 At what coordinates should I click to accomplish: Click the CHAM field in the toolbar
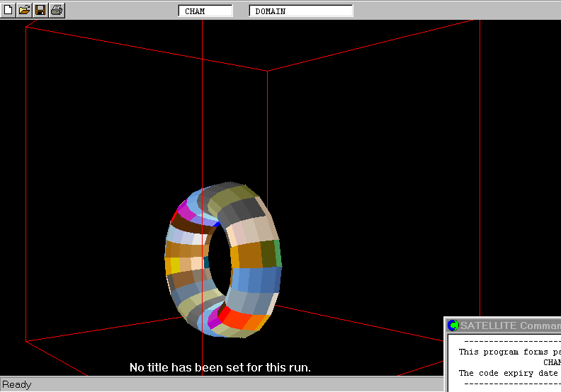[205, 11]
